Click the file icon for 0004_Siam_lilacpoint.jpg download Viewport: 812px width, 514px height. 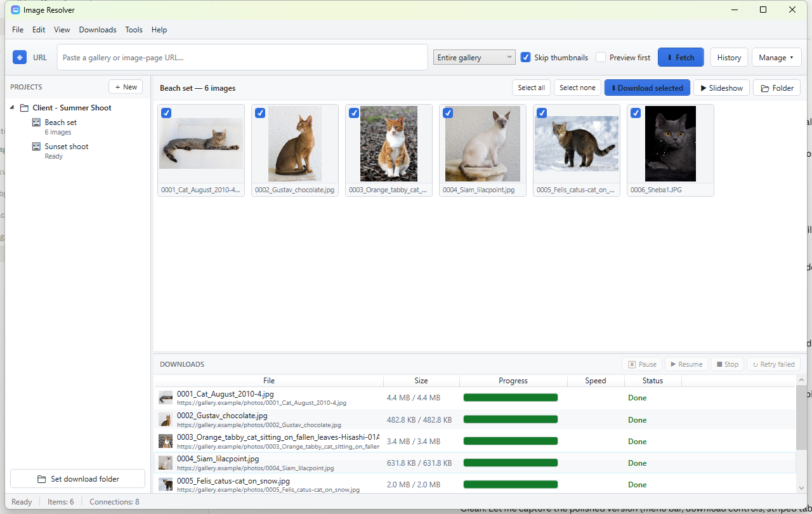pyautogui.click(x=166, y=463)
